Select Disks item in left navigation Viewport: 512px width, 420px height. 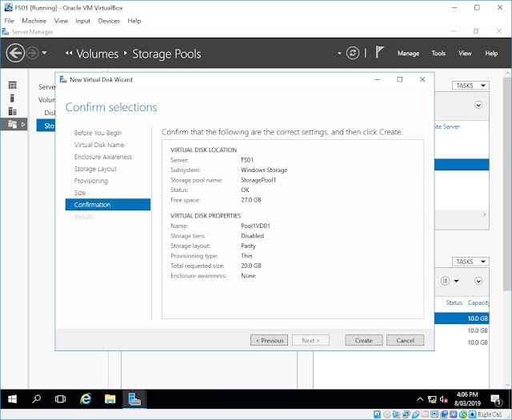[50, 113]
